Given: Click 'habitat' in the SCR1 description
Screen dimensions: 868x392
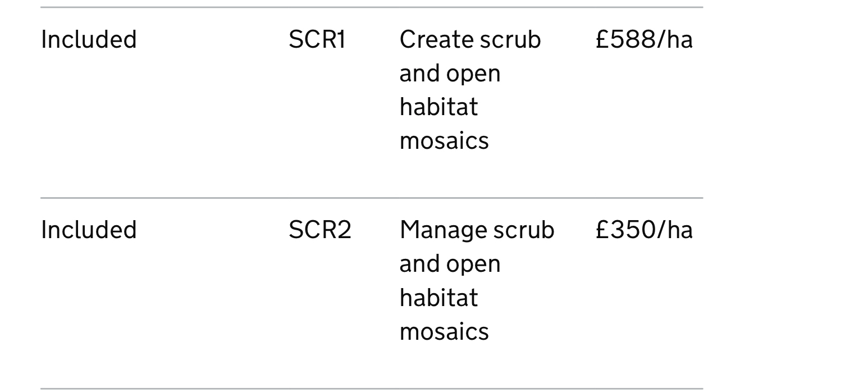Looking at the screenshot, I should [438, 107].
